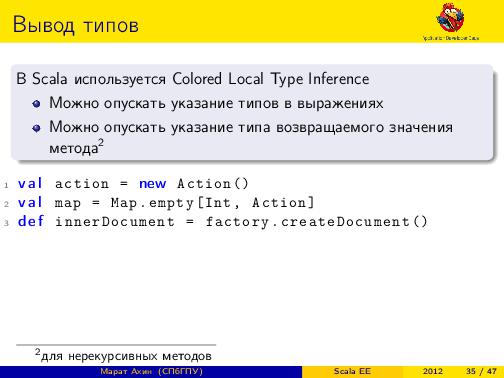The image size is (504, 378).
Task: Click code line 'def innerDocument = factory.createDocument()'
Action: click(x=222, y=222)
